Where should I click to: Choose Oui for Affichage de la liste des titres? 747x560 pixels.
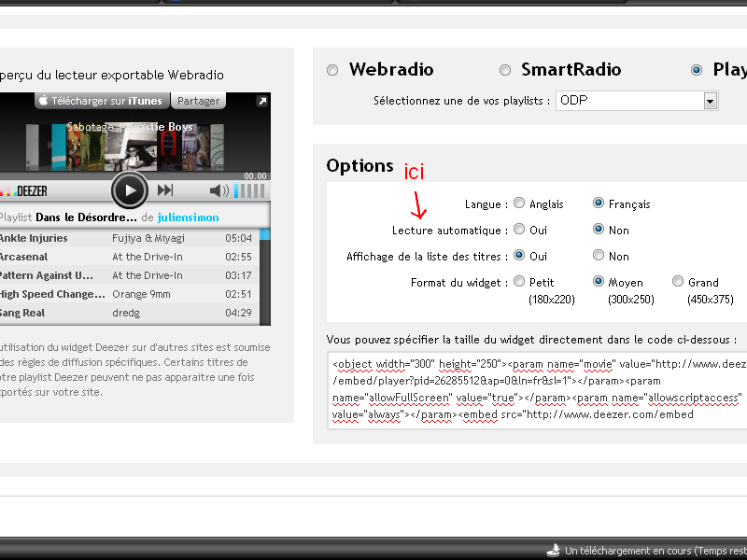519,256
